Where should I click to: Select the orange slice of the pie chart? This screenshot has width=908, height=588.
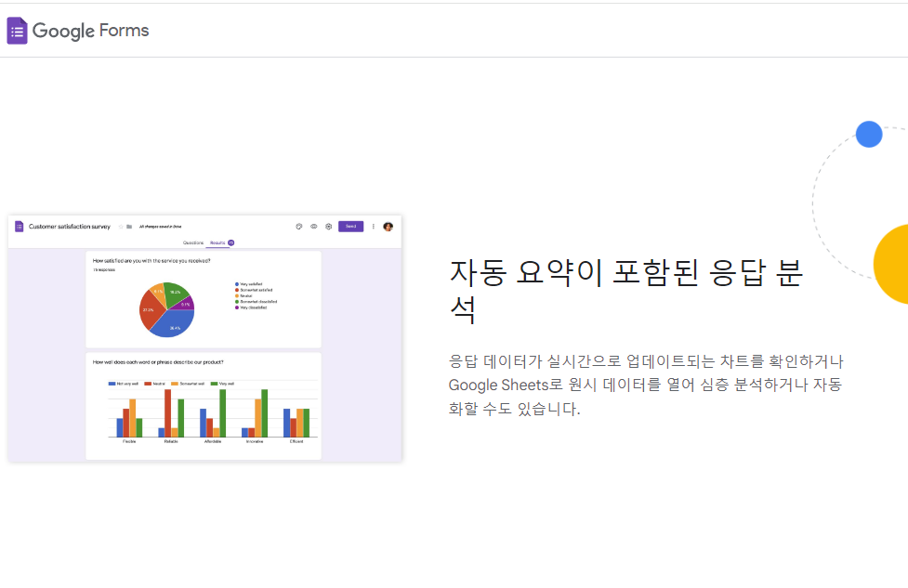[x=156, y=292]
